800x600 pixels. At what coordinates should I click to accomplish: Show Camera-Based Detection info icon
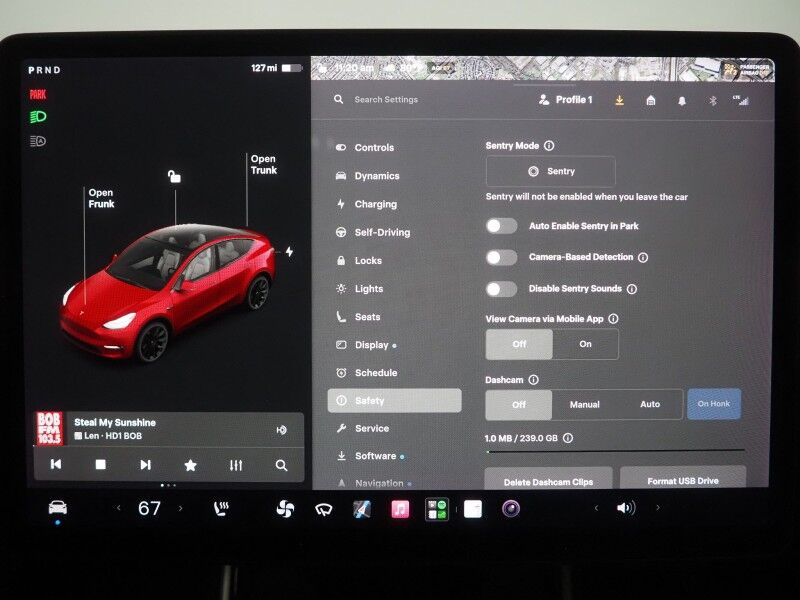[x=643, y=258]
